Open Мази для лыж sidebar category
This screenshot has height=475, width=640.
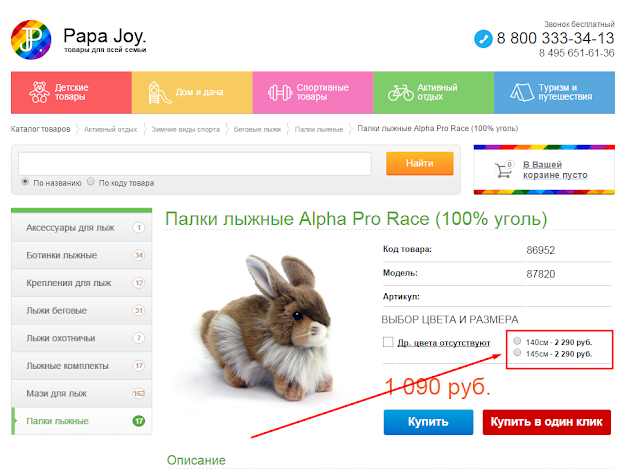pos(82,394)
